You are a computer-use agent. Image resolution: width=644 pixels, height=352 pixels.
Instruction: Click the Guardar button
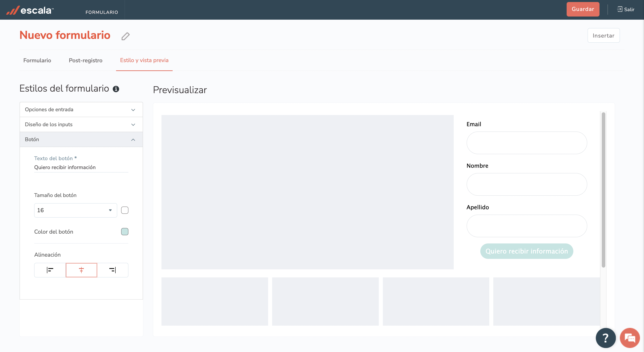(x=583, y=9)
